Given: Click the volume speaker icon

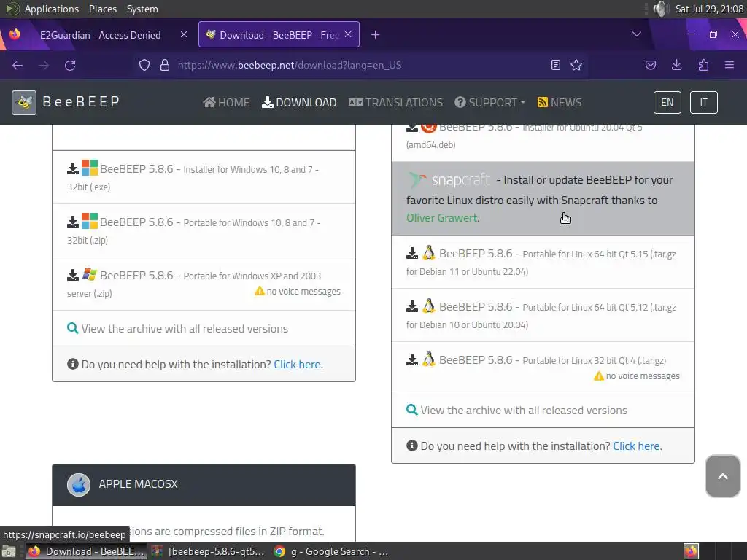Looking at the screenshot, I should 661,9.
